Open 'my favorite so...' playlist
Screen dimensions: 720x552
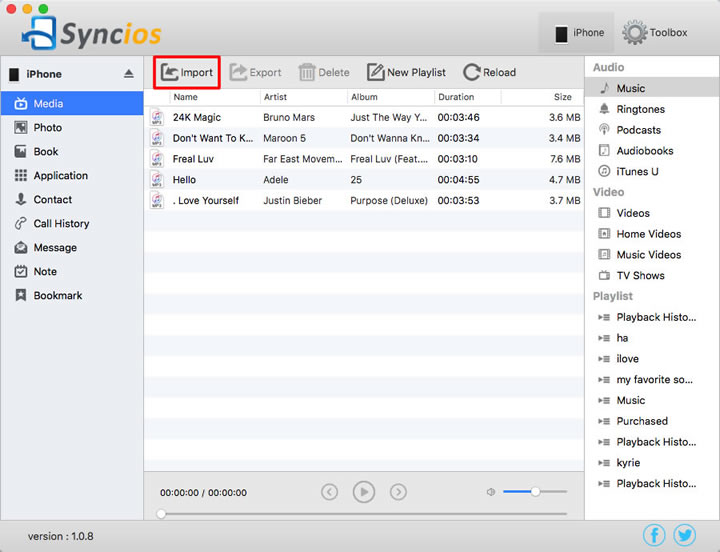pyautogui.click(x=652, y=379)
